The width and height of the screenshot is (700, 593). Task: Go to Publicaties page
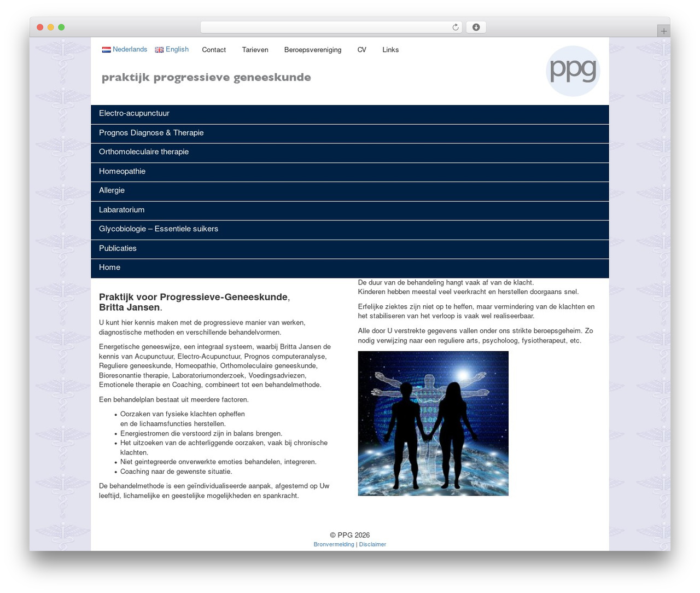click(350, 249)
